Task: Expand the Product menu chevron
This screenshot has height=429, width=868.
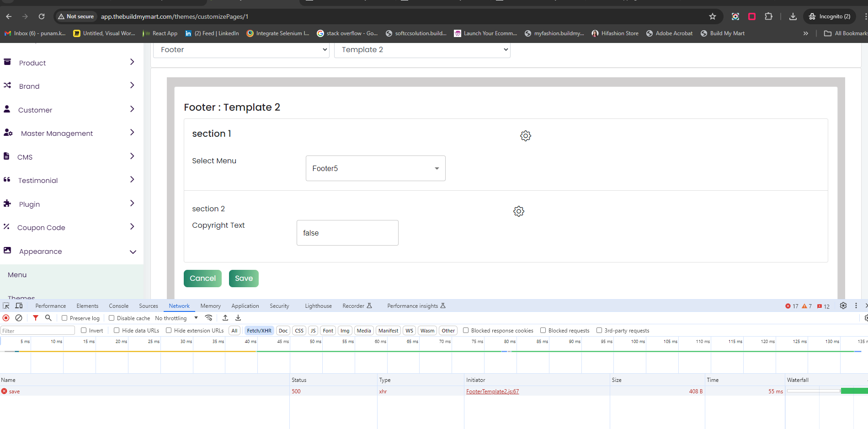Action: 132,62
